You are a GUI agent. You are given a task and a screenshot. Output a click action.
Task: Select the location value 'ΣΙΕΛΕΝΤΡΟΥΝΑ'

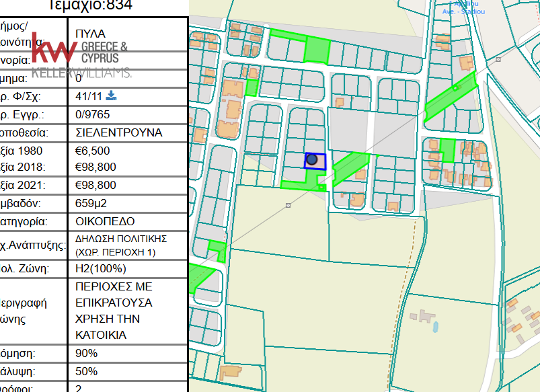pyautogui.click(x=119, y=132)
